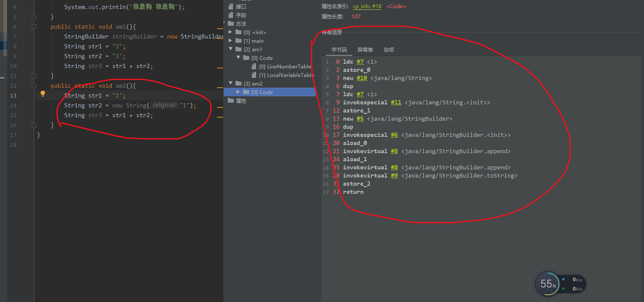Image resolution: width=644 pixels, height=302 pixels.
Task: Open constant #6 StringBuilder.<init> link
Action: (394, 135)
